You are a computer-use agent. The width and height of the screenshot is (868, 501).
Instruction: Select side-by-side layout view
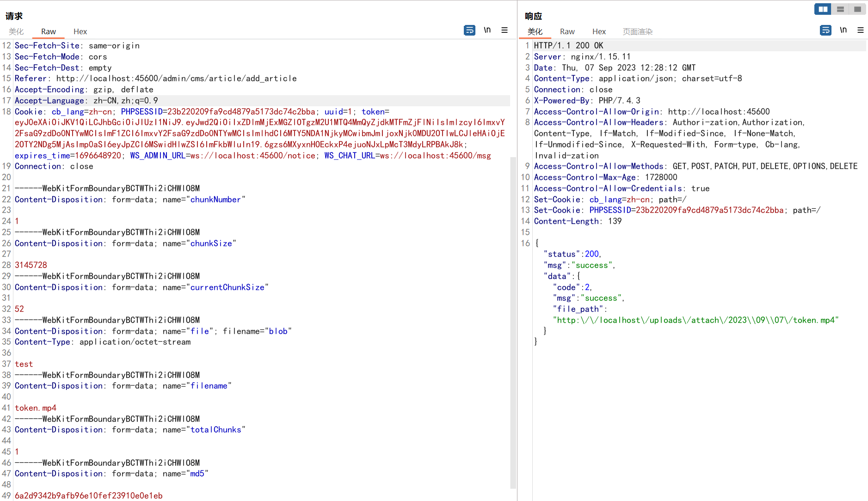tap(823, 9)
